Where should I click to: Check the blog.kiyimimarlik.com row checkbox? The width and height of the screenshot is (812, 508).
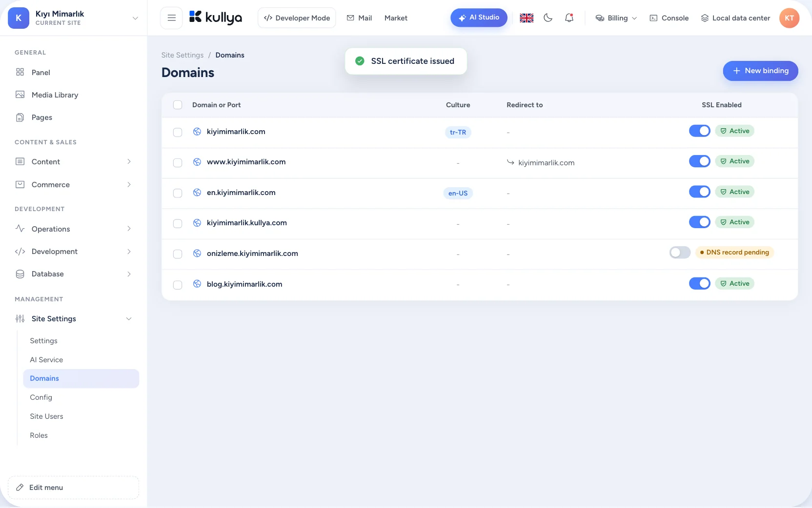pos(178,285)
